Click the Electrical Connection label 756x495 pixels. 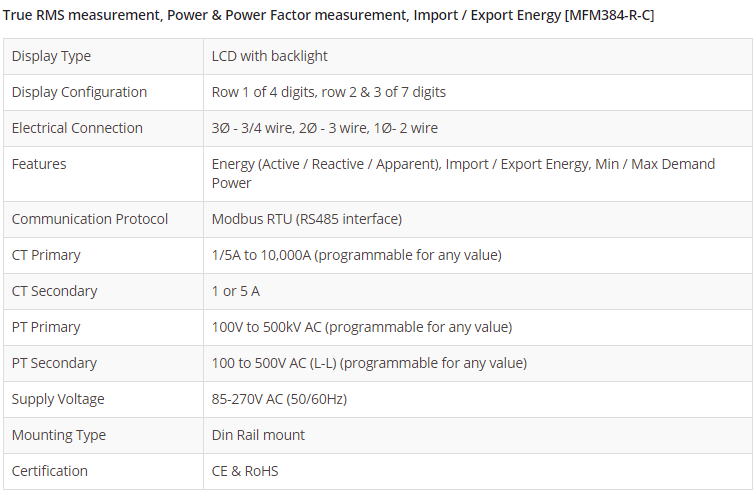77,128
